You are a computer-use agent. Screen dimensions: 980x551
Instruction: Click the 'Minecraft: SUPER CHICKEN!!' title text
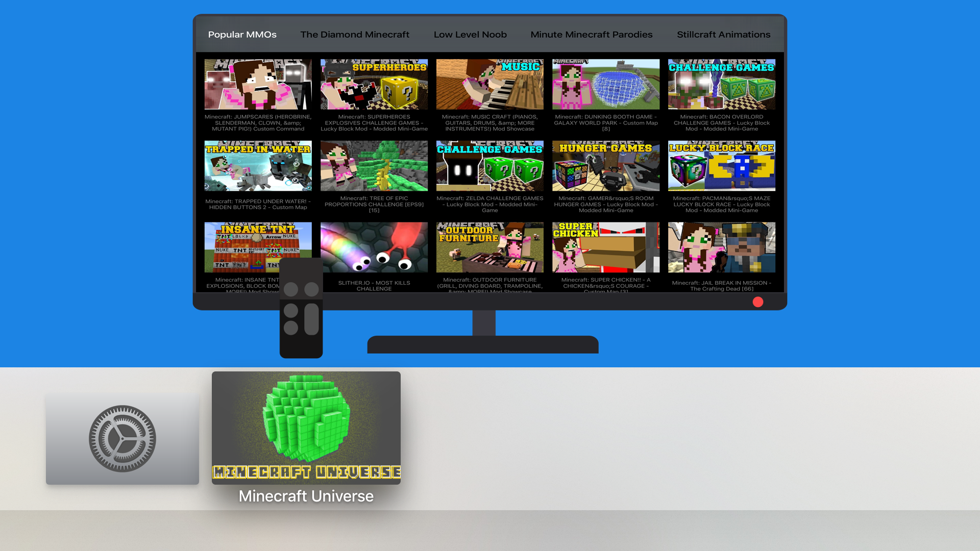click(606, 285)
